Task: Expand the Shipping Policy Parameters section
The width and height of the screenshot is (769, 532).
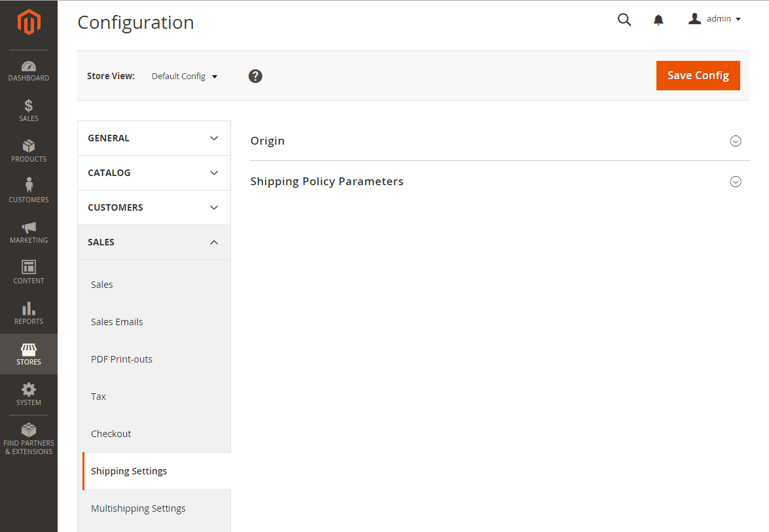Action: click(500, 181)
